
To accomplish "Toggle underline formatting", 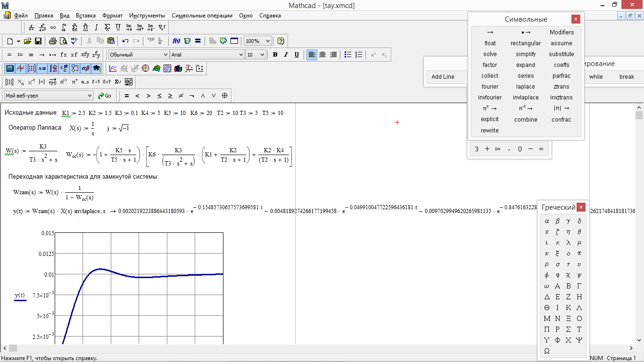I will 297,55.
